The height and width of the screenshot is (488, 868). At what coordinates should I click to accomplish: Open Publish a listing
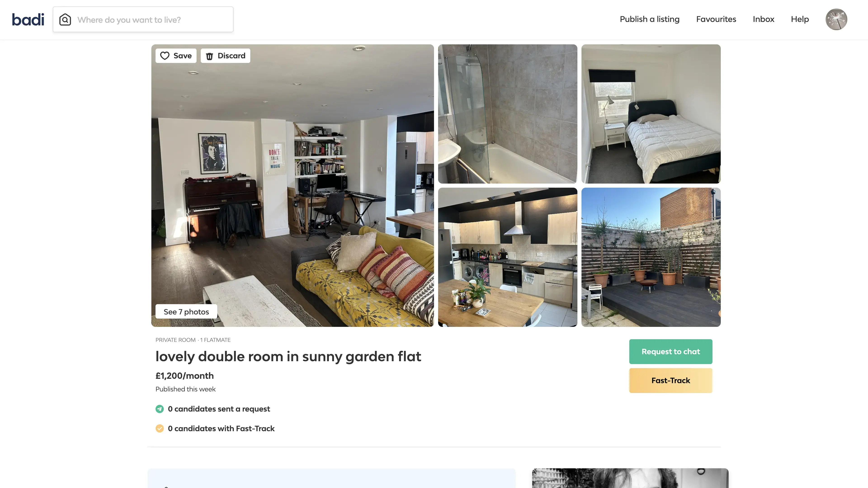650,19
